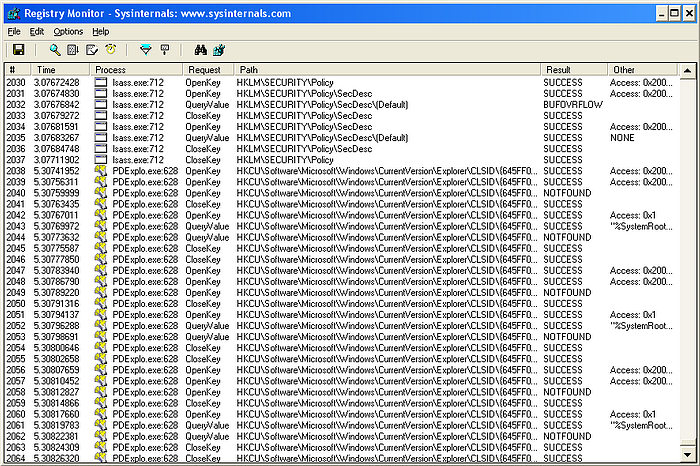
Task: Select the HKCU path in row 2053
Action: [x=387, y=337]
